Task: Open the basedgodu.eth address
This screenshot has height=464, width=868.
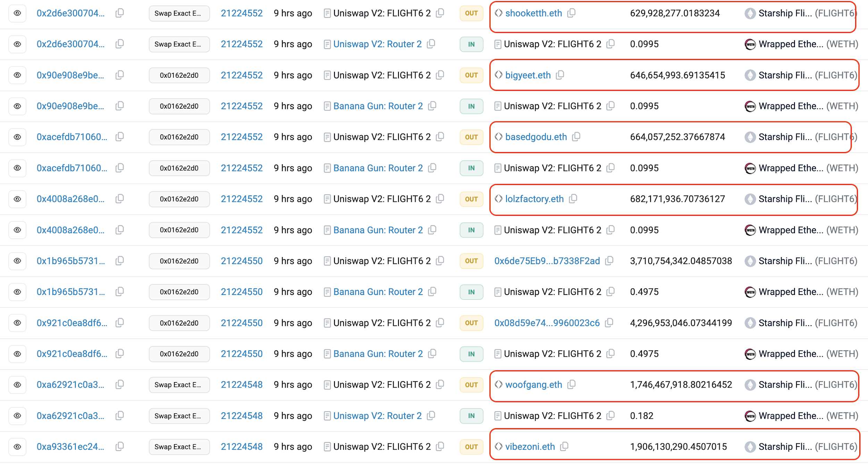Action: 536,137
